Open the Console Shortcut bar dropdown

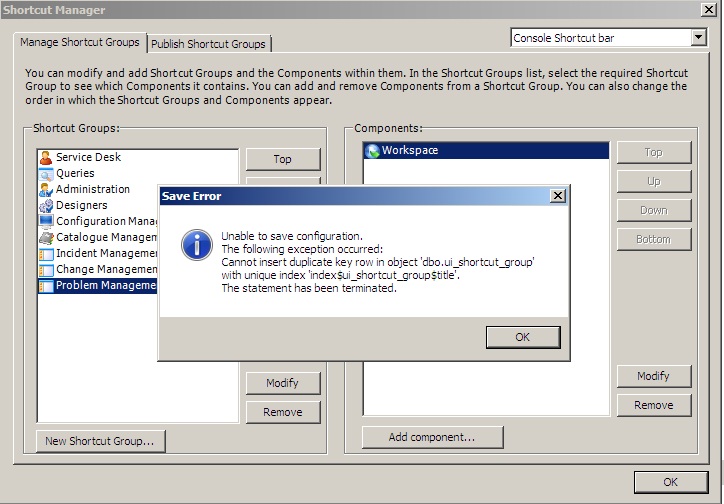tap(698, 38)
